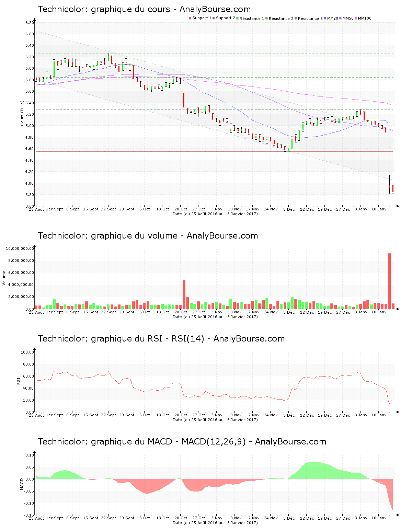This screenshot has width=412, height=532.
Task: Click the 4,000,000.00 volume axis value
Action: click(x=21, y=285)
